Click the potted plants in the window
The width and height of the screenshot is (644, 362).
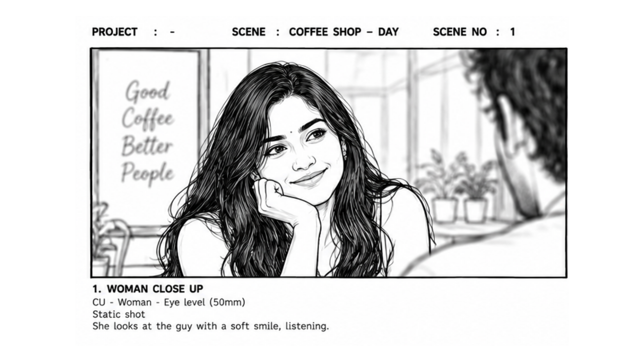coord(458,186)
